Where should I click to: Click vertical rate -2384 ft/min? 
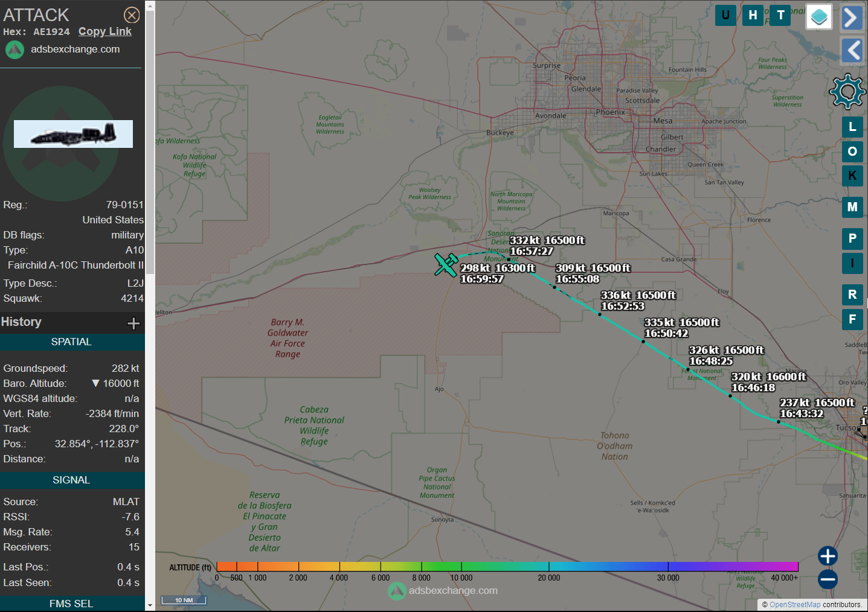[x=112, y=414]
